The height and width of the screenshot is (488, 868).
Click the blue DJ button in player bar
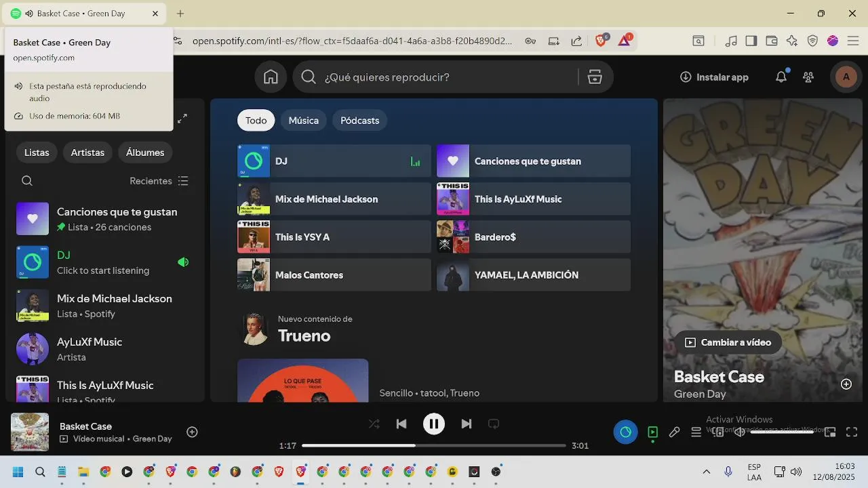click(x=626, y=432)
